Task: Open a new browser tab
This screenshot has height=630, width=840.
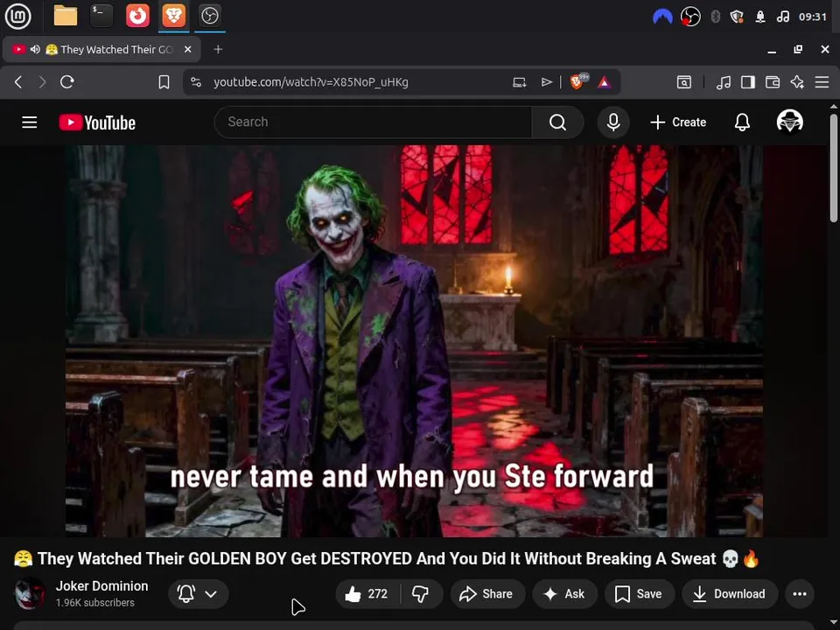Action: click(x=218, y=49)
